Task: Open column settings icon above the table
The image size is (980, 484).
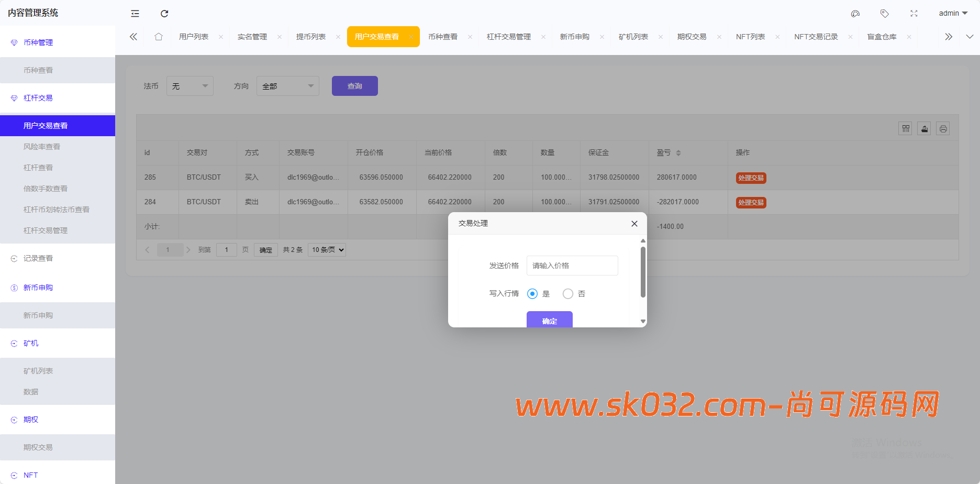Action: (x=905, y=128)
